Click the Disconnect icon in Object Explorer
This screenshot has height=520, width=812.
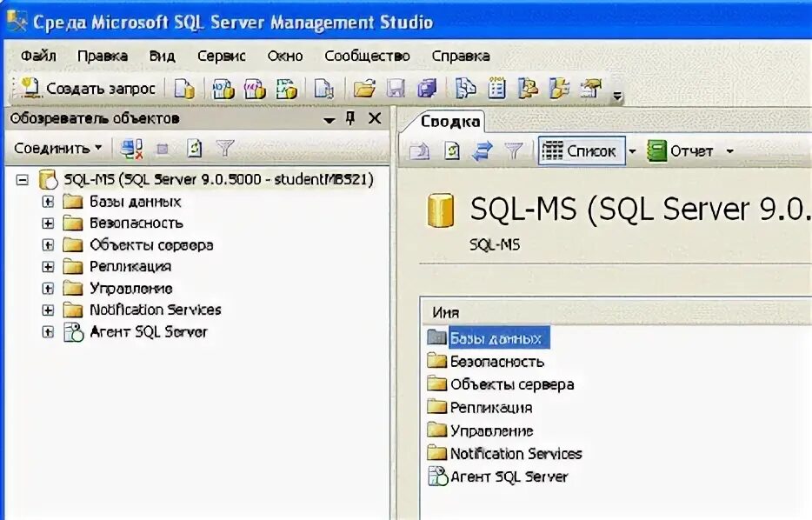pos(131,149)
